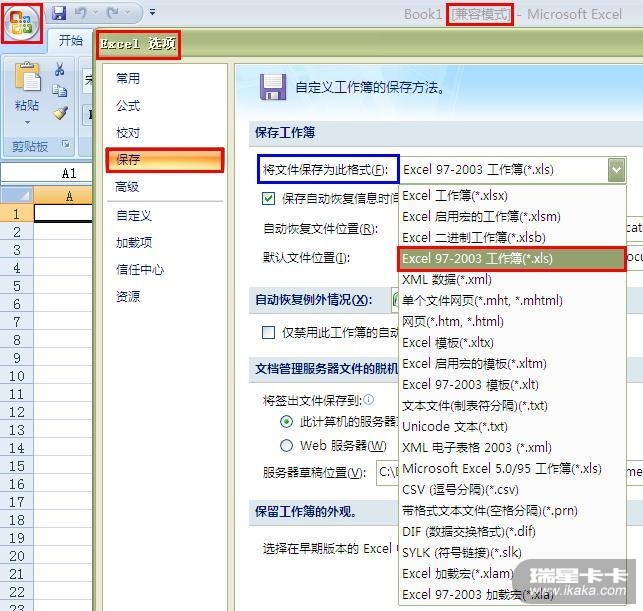
Task: Click cell A1 in the worksheet
Action: point(63,214)
